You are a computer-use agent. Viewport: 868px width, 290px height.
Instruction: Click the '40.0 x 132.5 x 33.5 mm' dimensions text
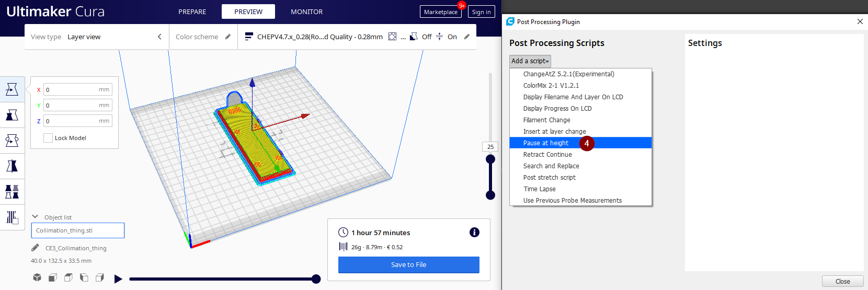tap(61, 261)
